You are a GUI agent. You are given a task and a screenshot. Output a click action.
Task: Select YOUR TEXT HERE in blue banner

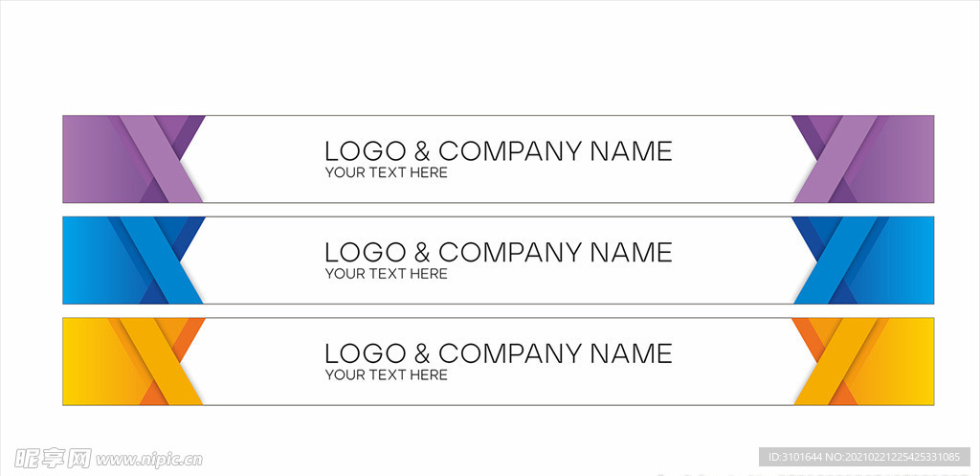pyautogui.click(x=387, y=274)
